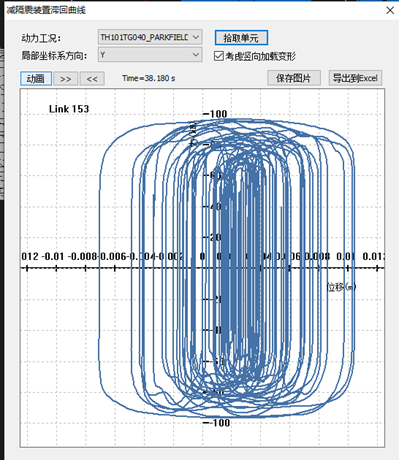Start the 动画 animation playback
This screenshot has width=399, height=460.
36,79
